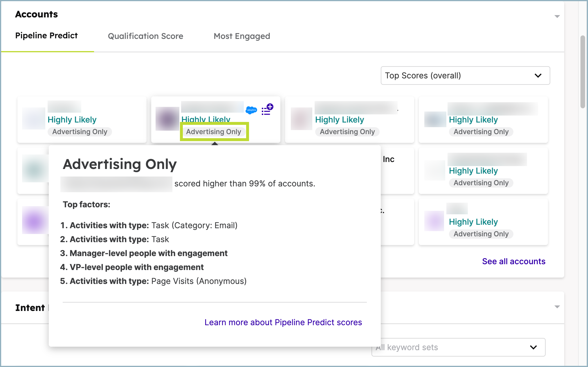The height and width of the screenshot is (367, 588).
Task: Open Learn more about Pipeline Predict scores
Action: [x=283, y=322]
